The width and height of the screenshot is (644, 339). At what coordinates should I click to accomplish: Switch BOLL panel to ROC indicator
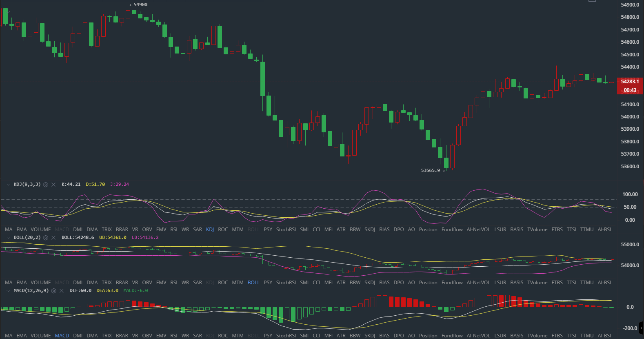(x=223, y=283)
